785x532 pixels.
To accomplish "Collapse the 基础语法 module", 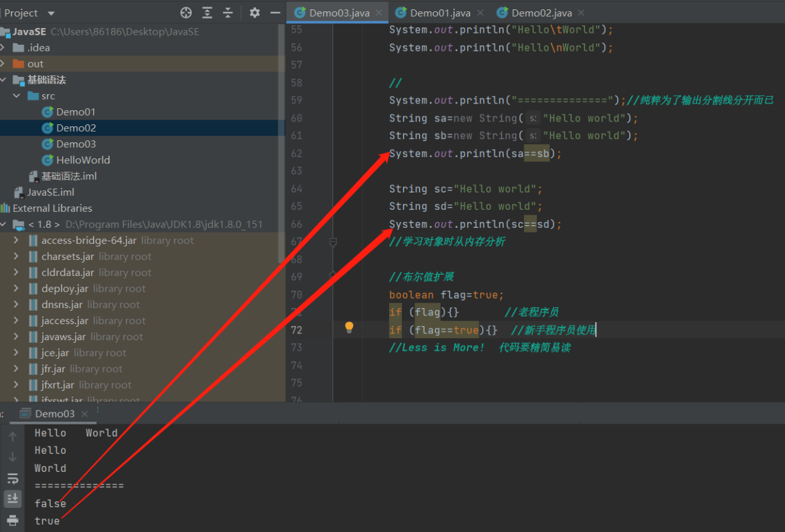I will pos(3,80).
